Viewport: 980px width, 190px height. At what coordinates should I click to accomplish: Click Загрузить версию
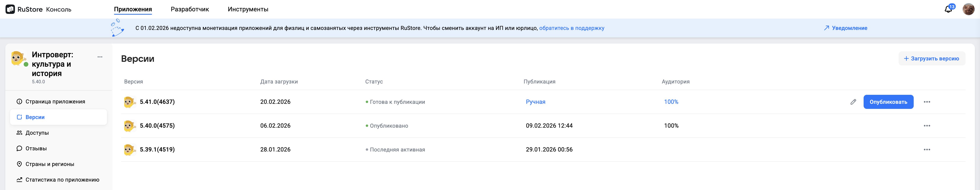(x=932, y=58)
